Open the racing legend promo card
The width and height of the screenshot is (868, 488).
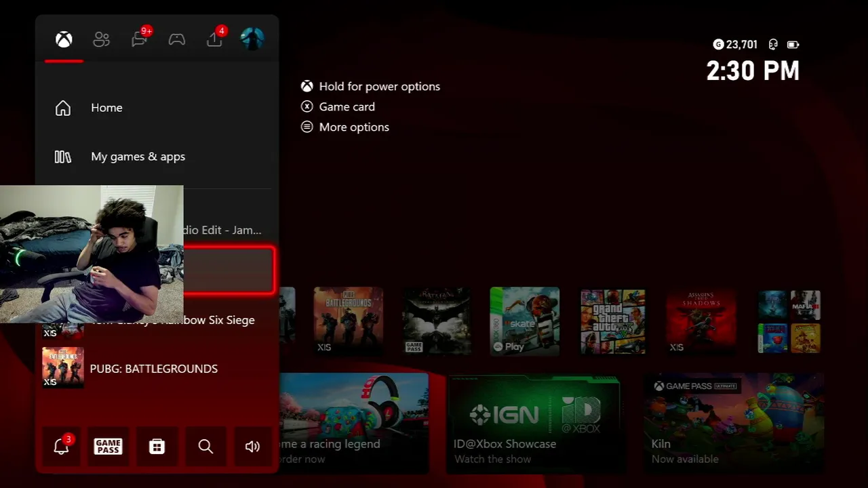353,423
